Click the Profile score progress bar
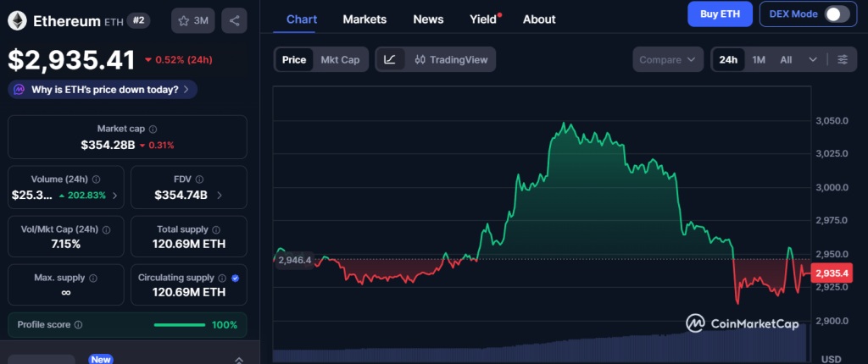The image size is (868, 364). (x=180, y=325)
